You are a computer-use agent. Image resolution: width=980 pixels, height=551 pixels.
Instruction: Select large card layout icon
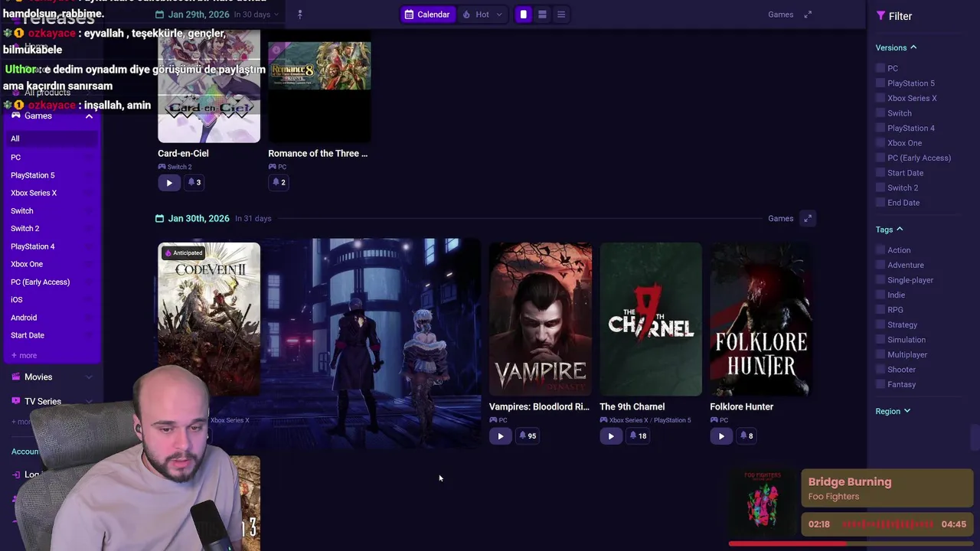(524, 15)
